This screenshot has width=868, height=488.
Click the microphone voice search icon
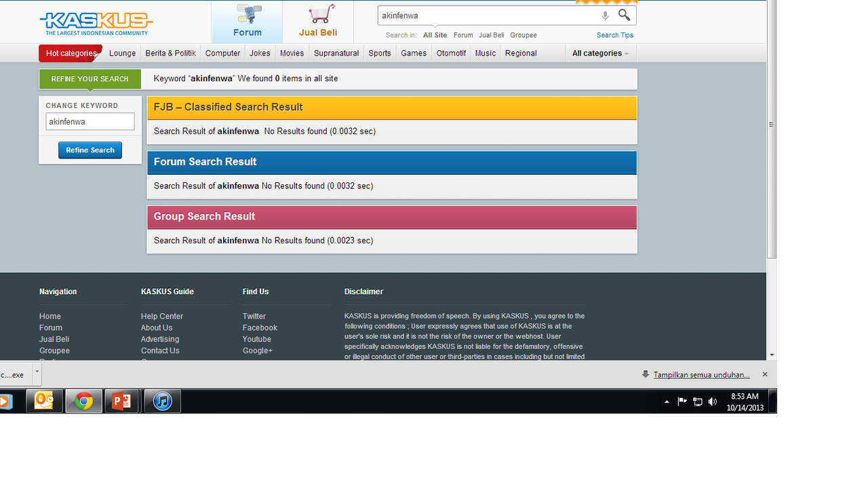point(605,16)
